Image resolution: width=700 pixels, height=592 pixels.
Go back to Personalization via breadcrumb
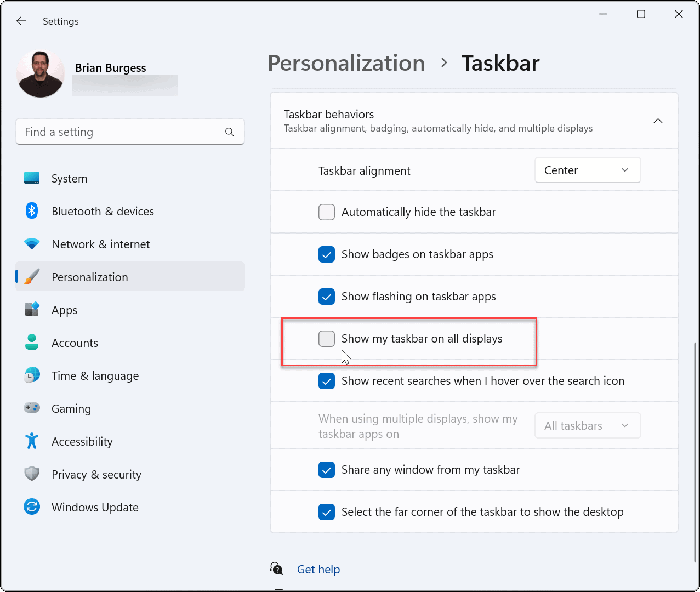click(x=346, y=63)
